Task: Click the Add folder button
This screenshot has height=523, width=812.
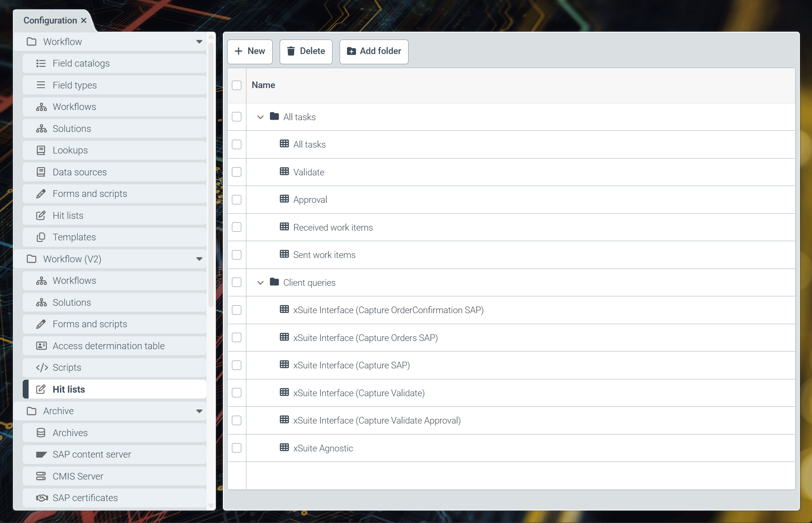Action: coord(374,51)
